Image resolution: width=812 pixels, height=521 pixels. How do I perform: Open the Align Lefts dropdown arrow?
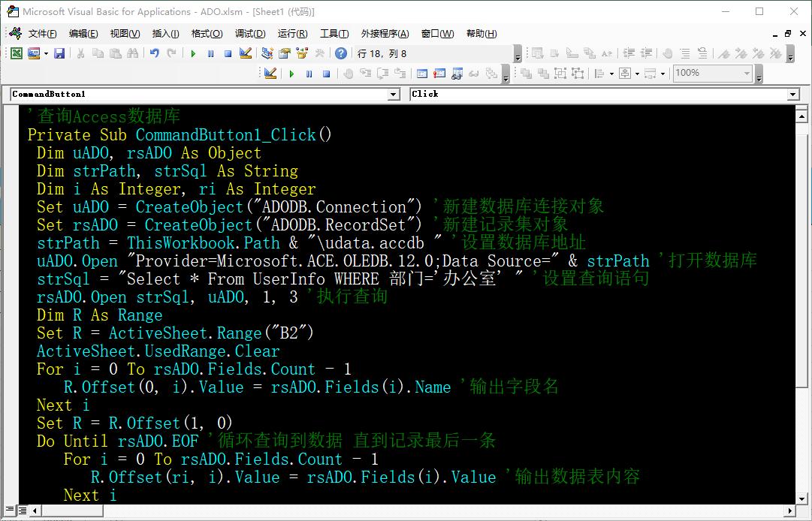click(611, 74)
